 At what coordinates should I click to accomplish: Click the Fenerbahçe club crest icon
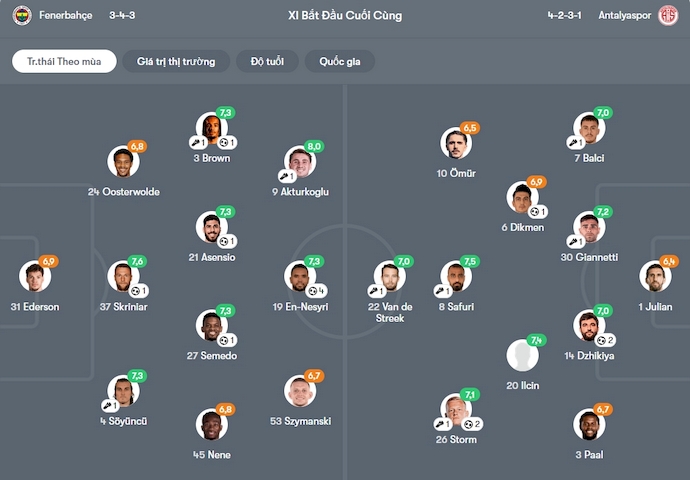[22, 16]
